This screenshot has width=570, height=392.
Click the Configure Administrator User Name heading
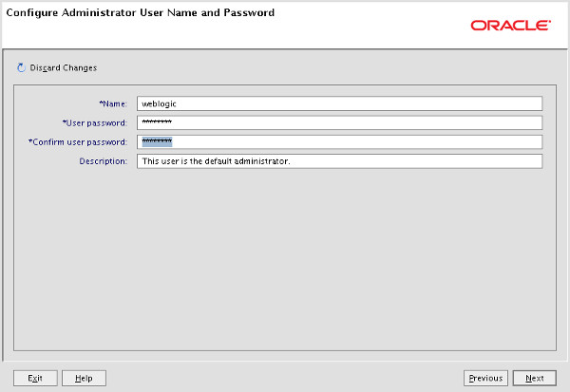141,12
